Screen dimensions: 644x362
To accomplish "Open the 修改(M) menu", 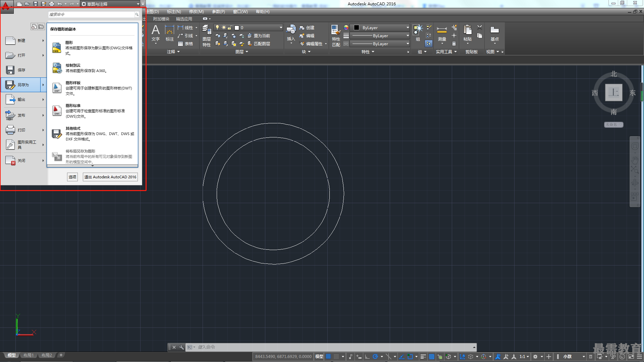I will coord(196,12).
